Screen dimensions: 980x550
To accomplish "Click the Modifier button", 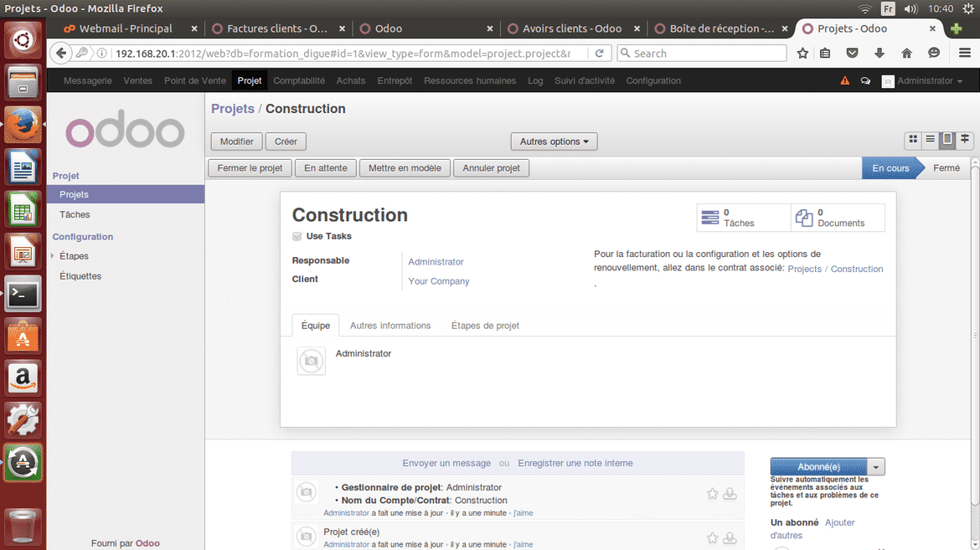I will point(236,141).
